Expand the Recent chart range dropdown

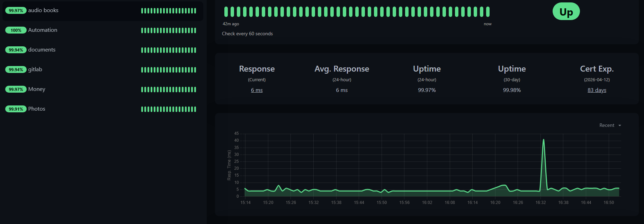pos(610,125)
